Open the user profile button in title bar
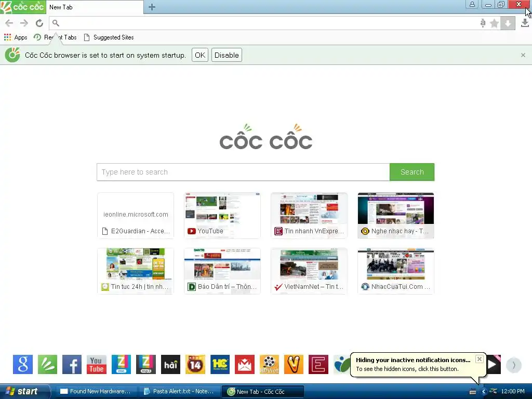 (x=472, y=4)
